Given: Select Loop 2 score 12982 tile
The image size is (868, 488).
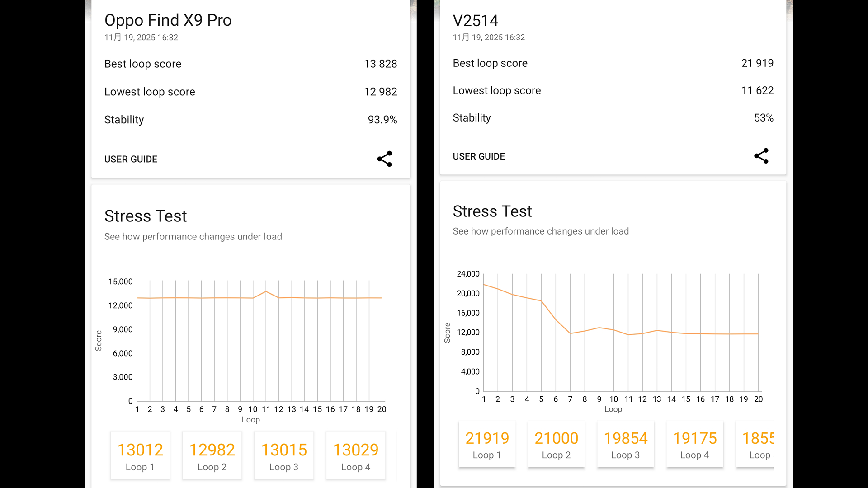Looking at the screenshot, I should click(212, 455).
